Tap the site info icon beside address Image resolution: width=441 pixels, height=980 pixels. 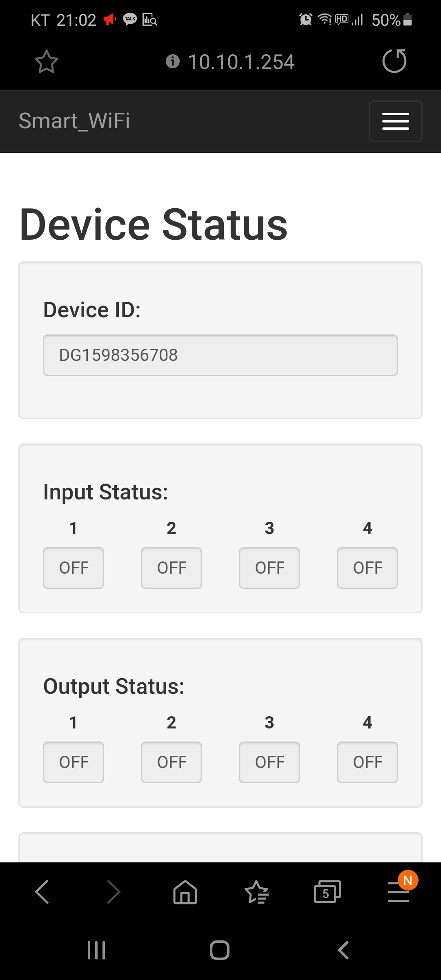pyautogui.click(x=173, y=61)
